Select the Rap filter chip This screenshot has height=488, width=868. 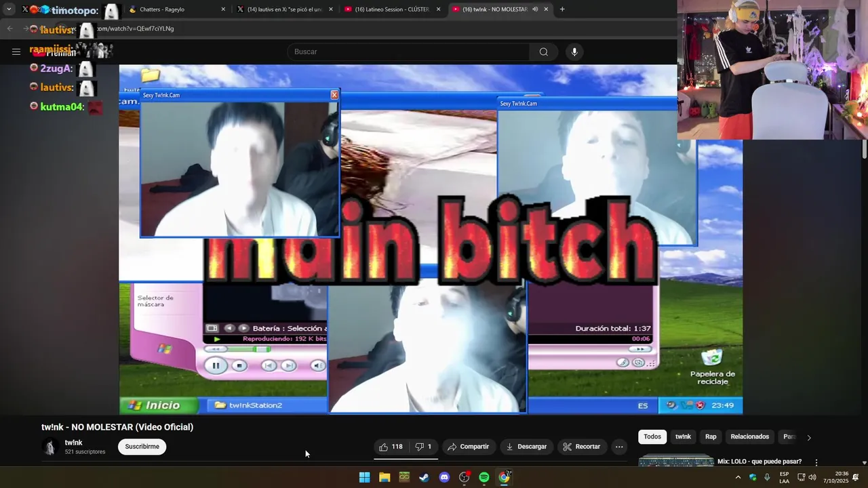pos(711,436)
